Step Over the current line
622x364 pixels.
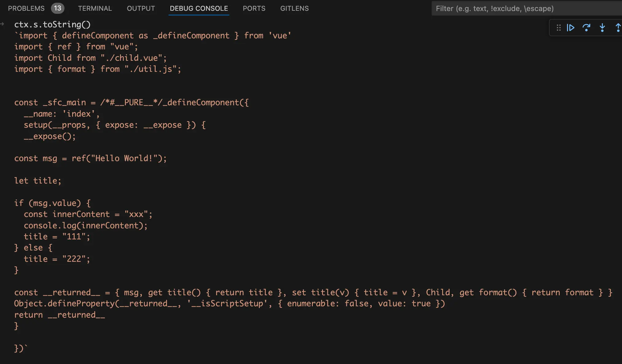click(587, 28)
